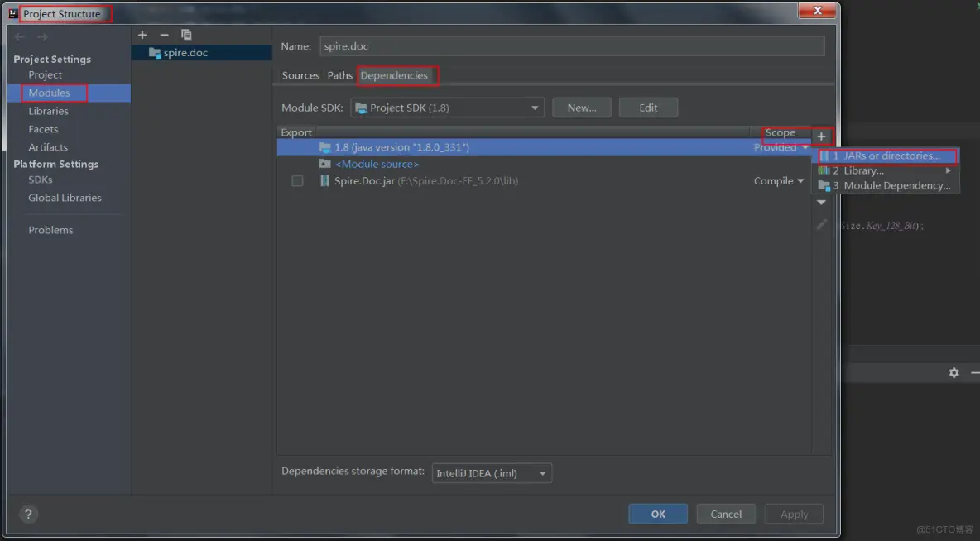Add a dependency with the plus button
Image resolution: width=980 pixels, height=541 pixels.
pos(821,136)
